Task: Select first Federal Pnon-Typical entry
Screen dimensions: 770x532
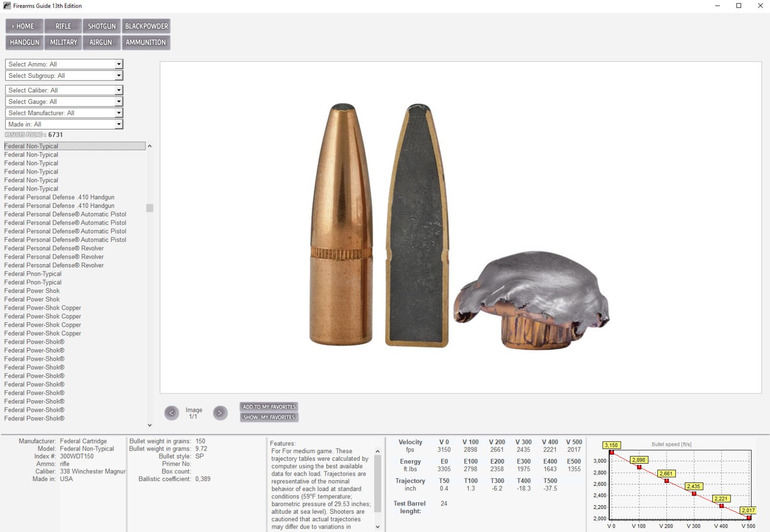Action: pyautogui.click(x=33, y=274)
